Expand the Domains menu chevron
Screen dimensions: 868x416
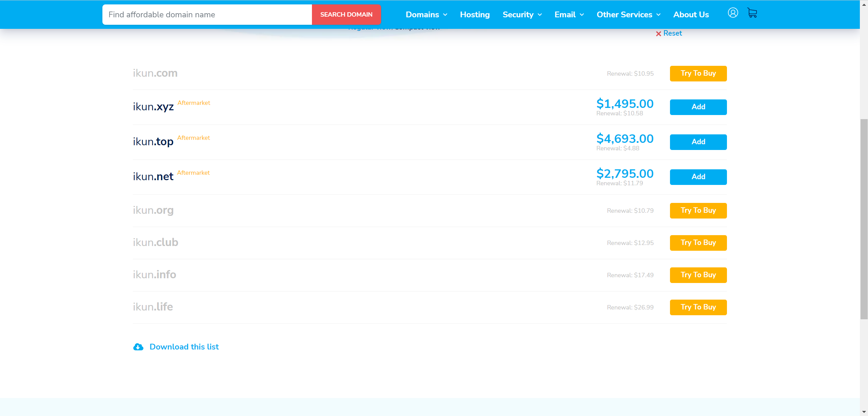point(445,15)
